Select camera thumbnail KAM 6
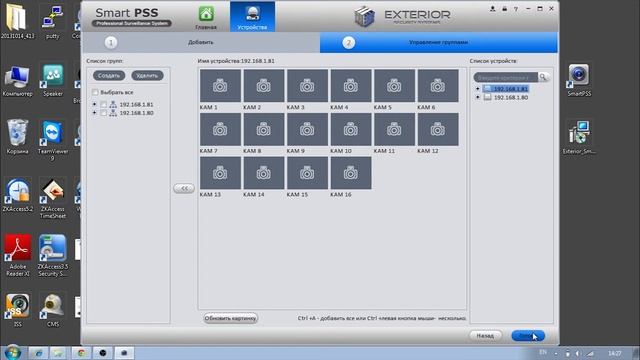640x360 pixels. point(438,86)
